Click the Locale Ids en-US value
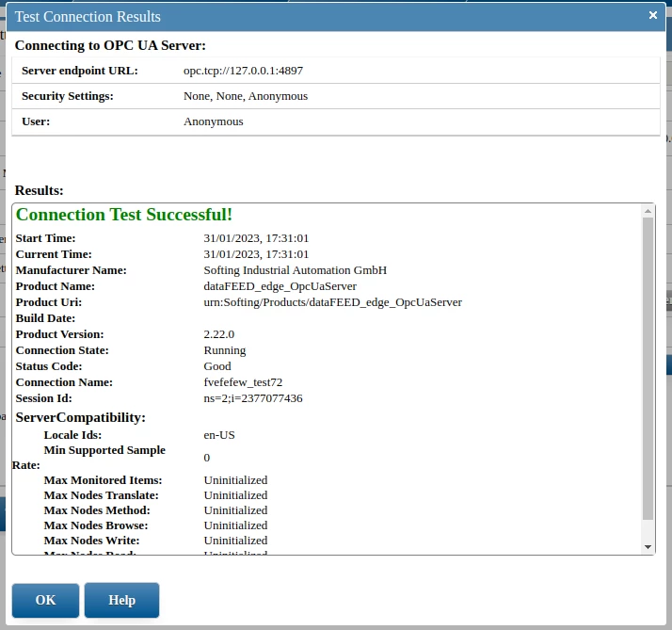 tap(218, 435)
